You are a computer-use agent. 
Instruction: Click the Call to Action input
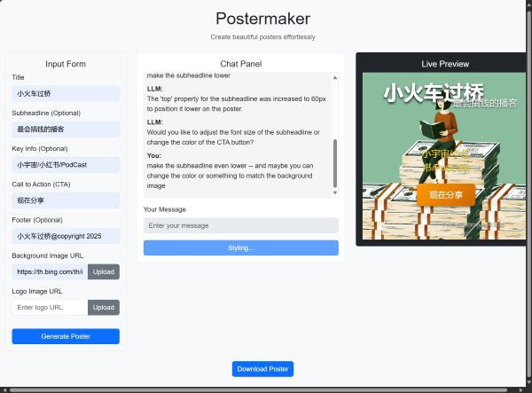click(66, 200)
